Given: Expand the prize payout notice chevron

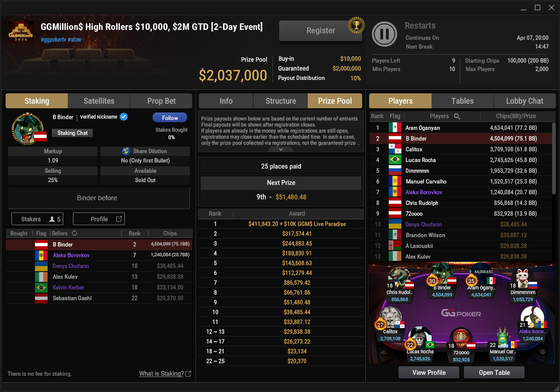Looking at the screenshot, I should (281, 149).
